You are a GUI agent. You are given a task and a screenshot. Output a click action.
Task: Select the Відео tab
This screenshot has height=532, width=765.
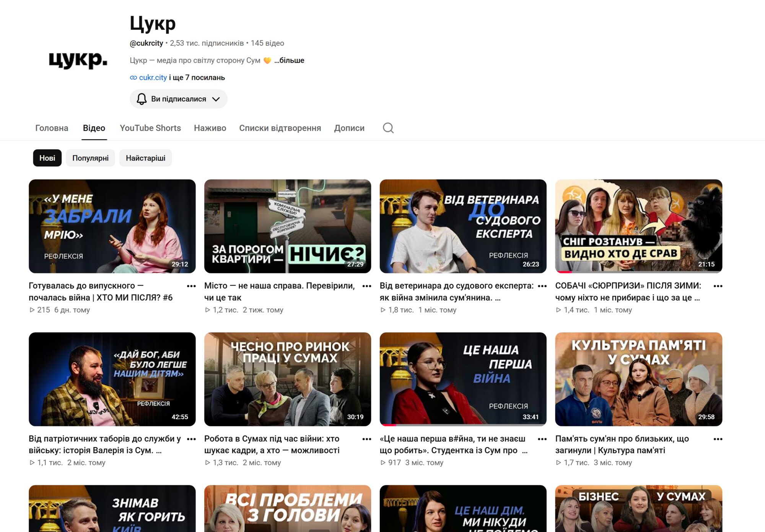tap(94, 128)
